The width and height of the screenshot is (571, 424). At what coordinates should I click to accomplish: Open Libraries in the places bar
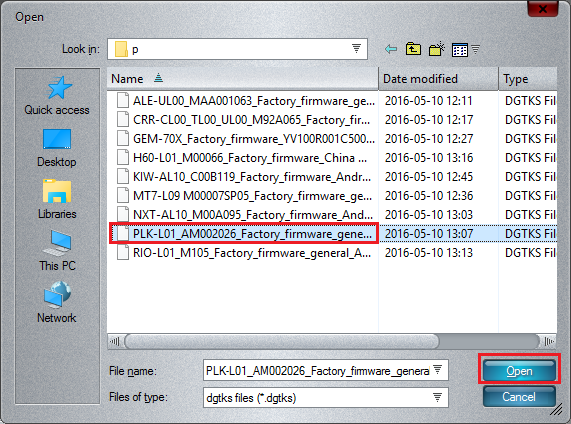(x=57, y=200)
